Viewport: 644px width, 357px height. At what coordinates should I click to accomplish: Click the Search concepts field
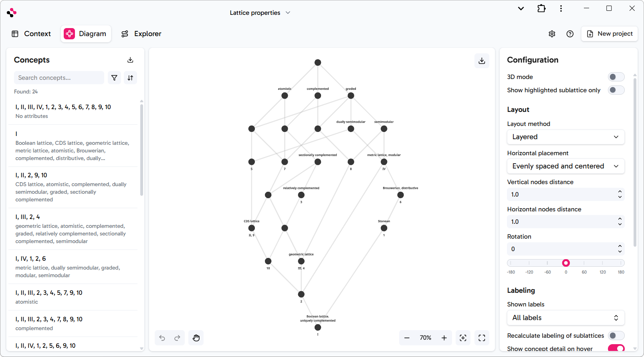click(59, 78)
